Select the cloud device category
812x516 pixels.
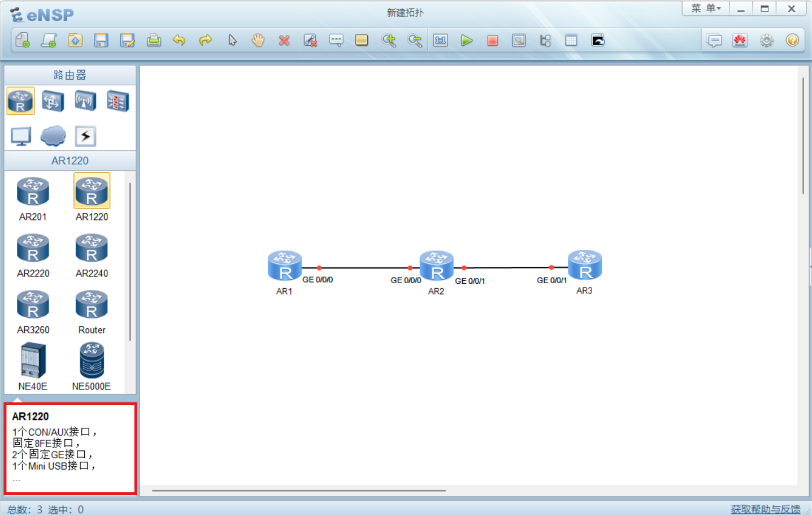[x=53, y=136]
